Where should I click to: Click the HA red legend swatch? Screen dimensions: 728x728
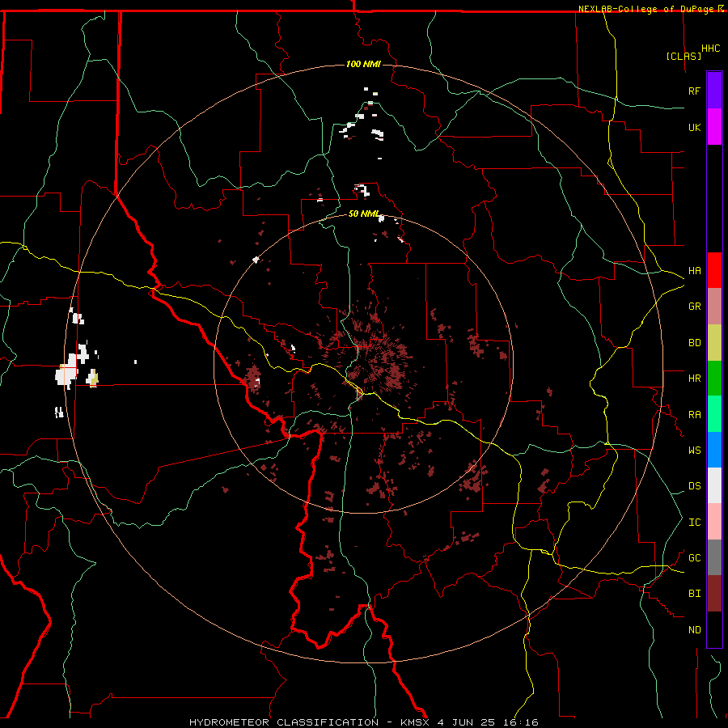pyautogui.click(x=714, y=270)
